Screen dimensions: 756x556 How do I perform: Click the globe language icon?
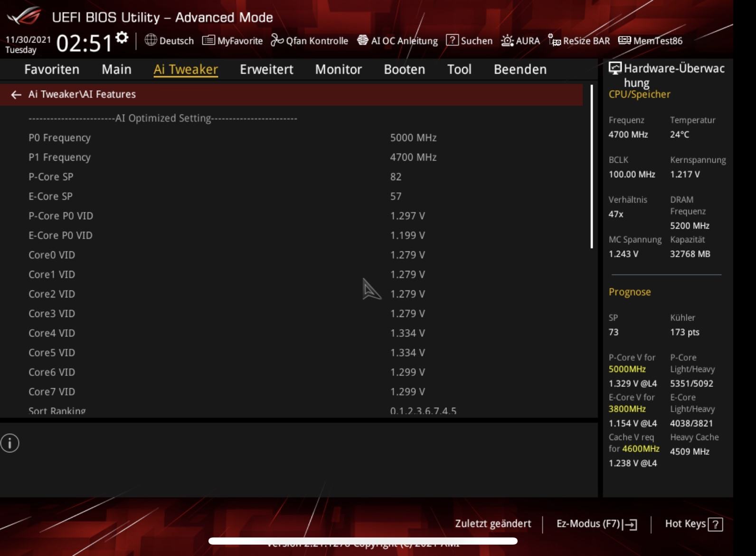151,40
